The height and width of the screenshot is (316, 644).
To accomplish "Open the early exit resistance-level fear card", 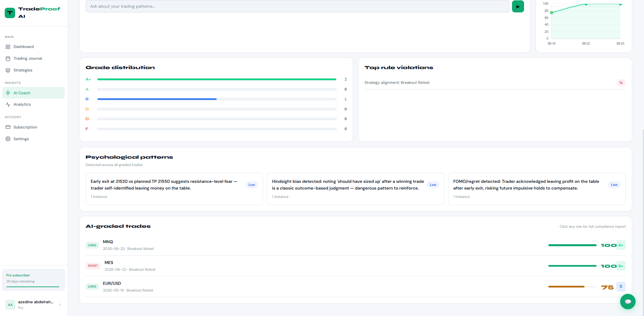I will 174,189.
